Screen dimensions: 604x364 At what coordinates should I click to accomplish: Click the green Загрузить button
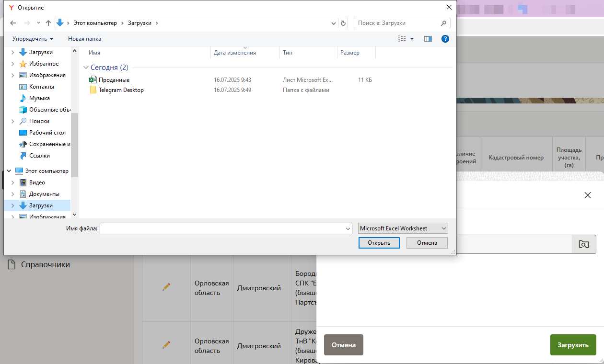[x=573, y=345]
